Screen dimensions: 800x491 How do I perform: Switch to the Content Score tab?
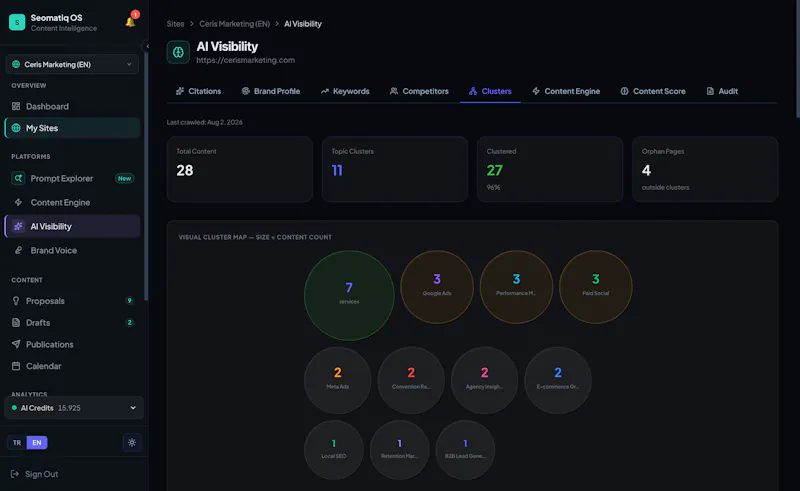coord(653,91)
